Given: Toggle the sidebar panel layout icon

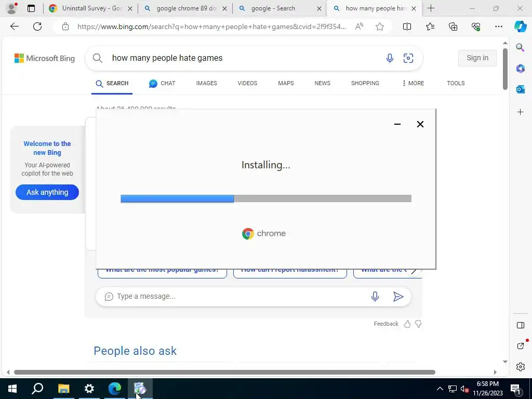Looking at the screenshot, I should (520, 325).
